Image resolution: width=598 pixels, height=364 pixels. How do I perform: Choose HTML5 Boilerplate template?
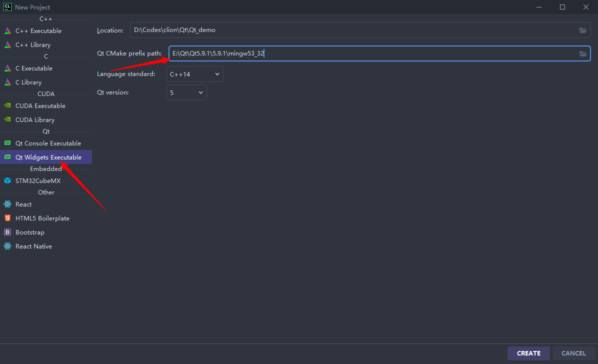pyautogui.click(x=46, y=218)
